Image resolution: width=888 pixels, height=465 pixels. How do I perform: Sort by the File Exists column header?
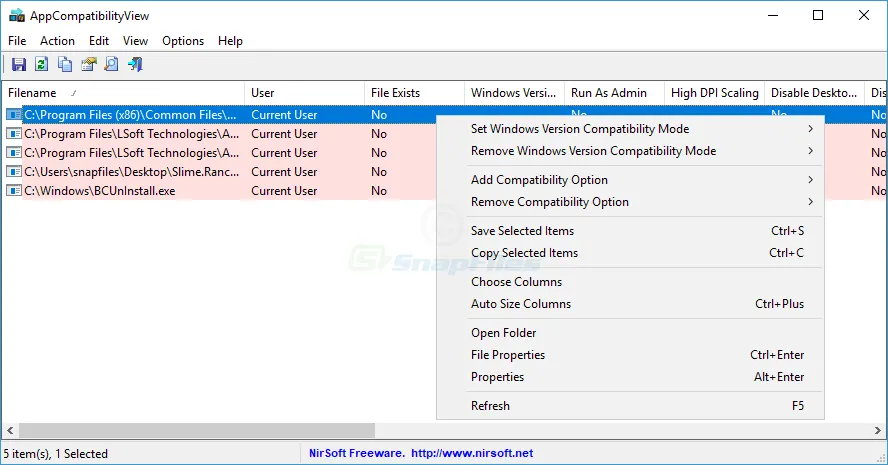[414, 93]
